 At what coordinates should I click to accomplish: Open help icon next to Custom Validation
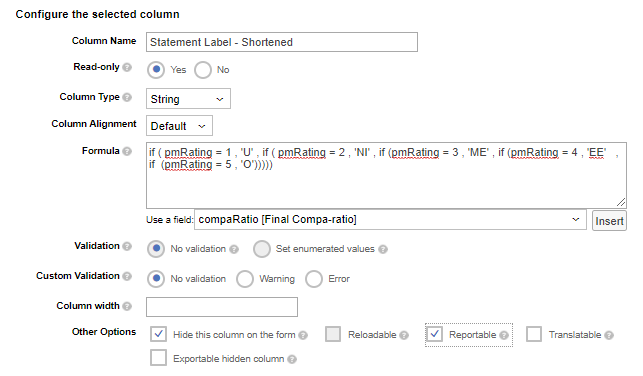[127, 276]
